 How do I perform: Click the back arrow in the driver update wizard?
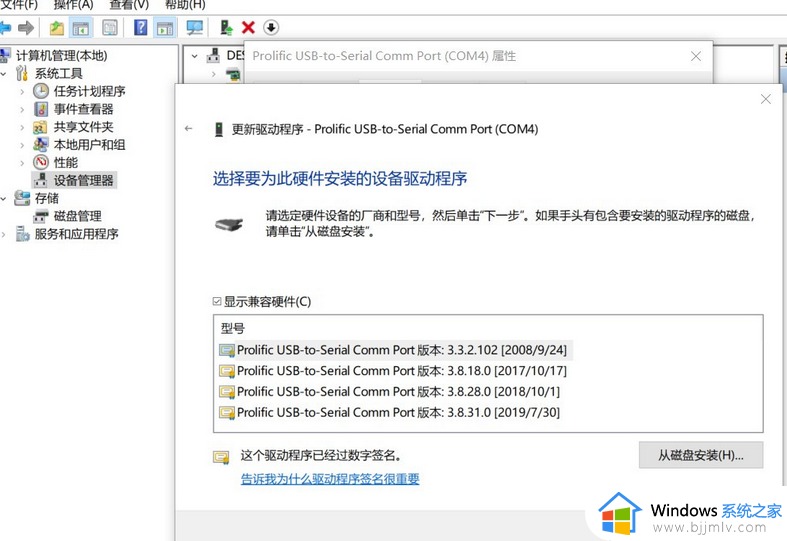[189, 128]
